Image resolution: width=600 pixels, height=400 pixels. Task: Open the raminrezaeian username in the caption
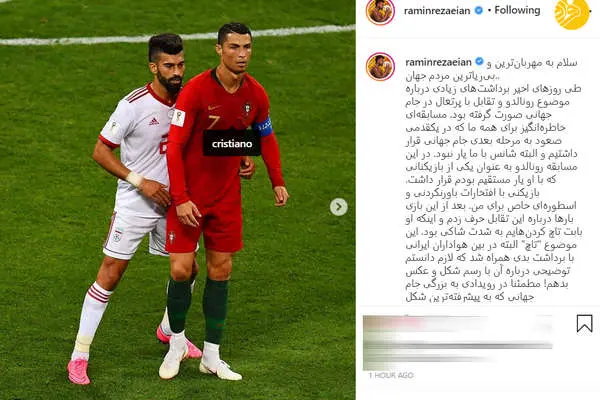(x=438, y=62)
